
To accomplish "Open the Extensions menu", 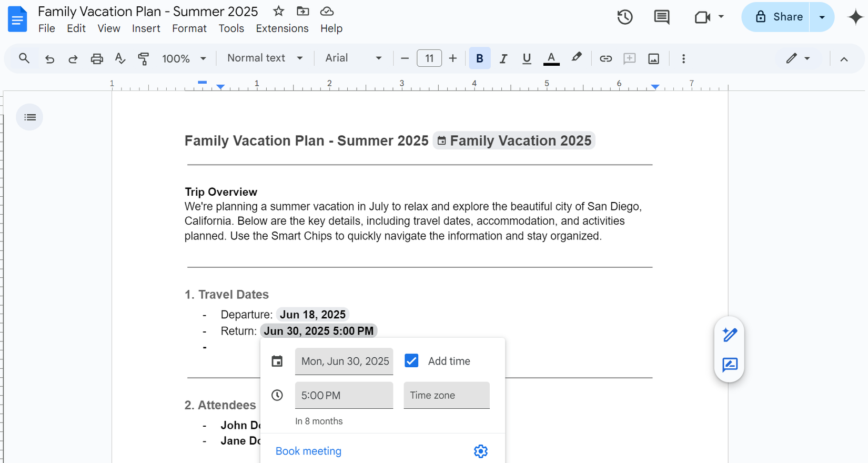I will [282, 28].
